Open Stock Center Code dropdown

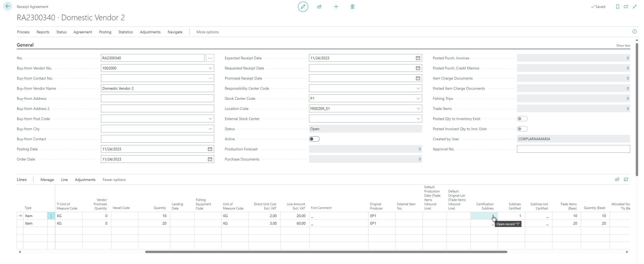pos(418,98)
